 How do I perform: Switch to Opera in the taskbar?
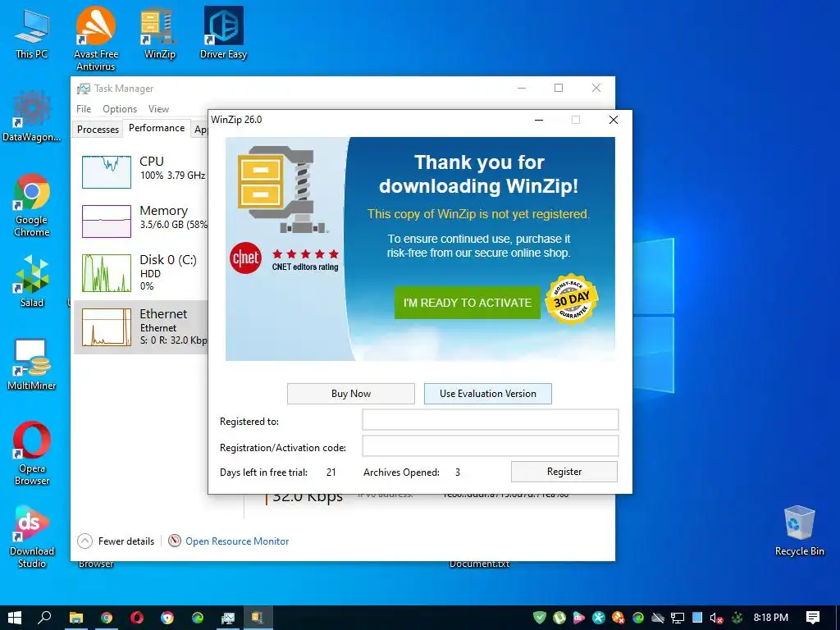tap(137, 618)
